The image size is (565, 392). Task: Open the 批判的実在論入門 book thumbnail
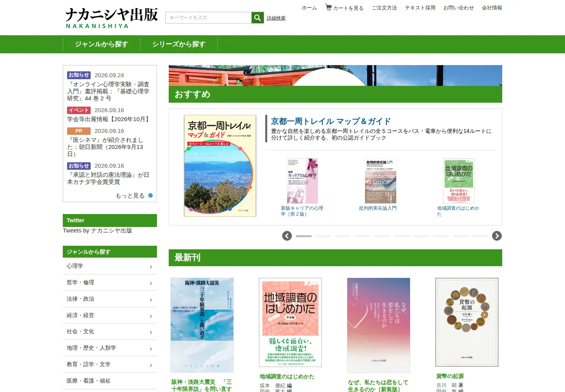381,181
